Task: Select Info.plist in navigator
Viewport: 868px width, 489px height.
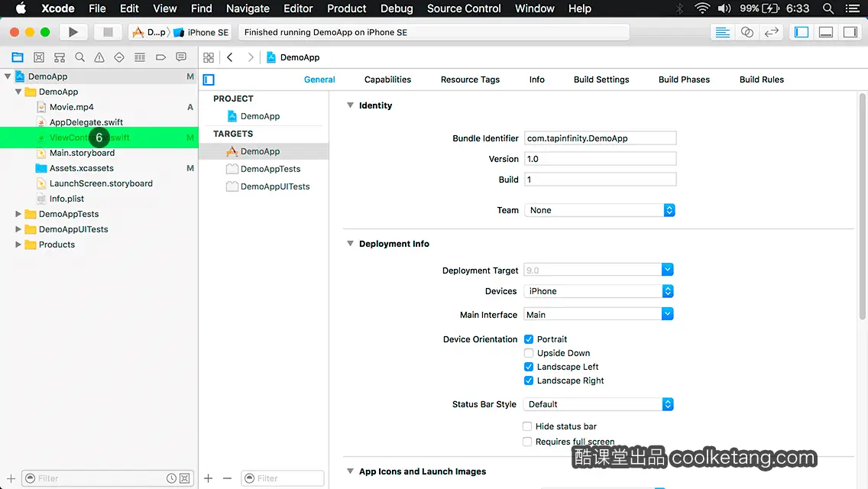Action: click(66, 198)
